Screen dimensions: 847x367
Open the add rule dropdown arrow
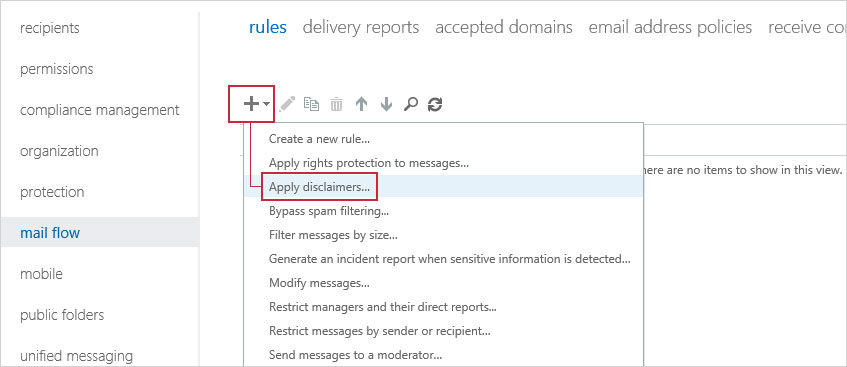coord(267,104)
